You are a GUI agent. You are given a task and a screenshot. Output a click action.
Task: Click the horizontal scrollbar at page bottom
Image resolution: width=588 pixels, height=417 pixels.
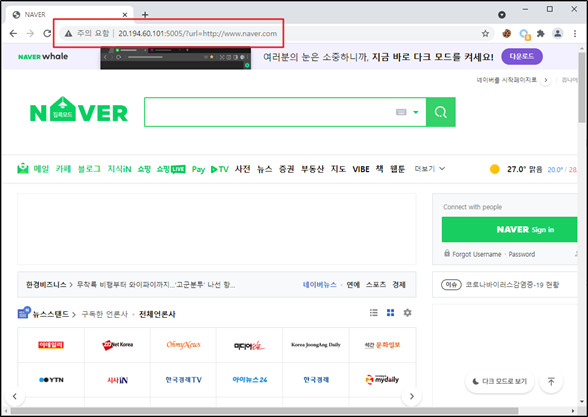265,411
